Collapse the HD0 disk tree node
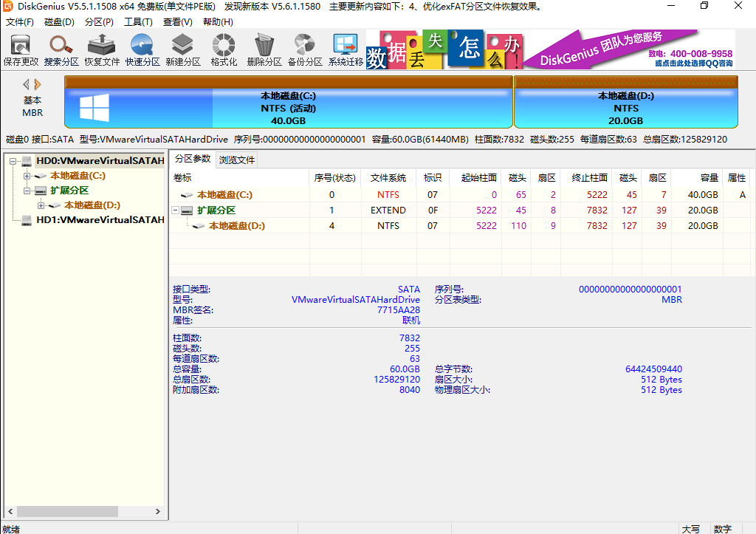 tap(13, 161)
